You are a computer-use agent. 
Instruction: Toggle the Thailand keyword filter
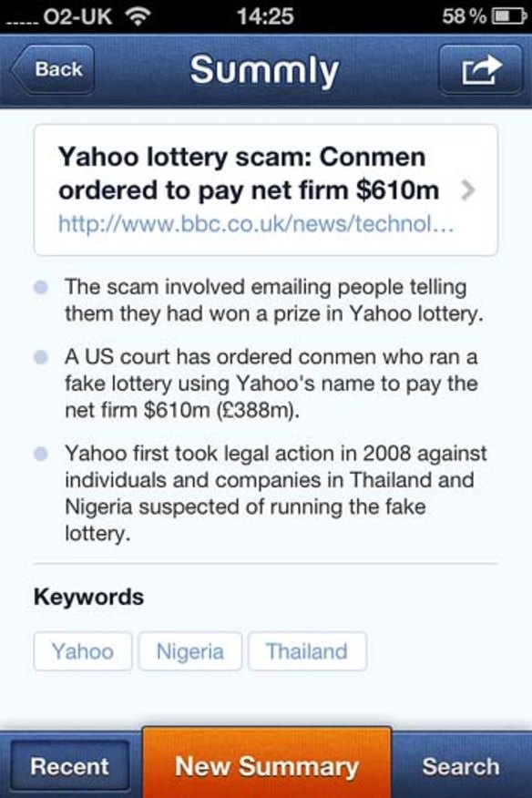click(307, 651)
